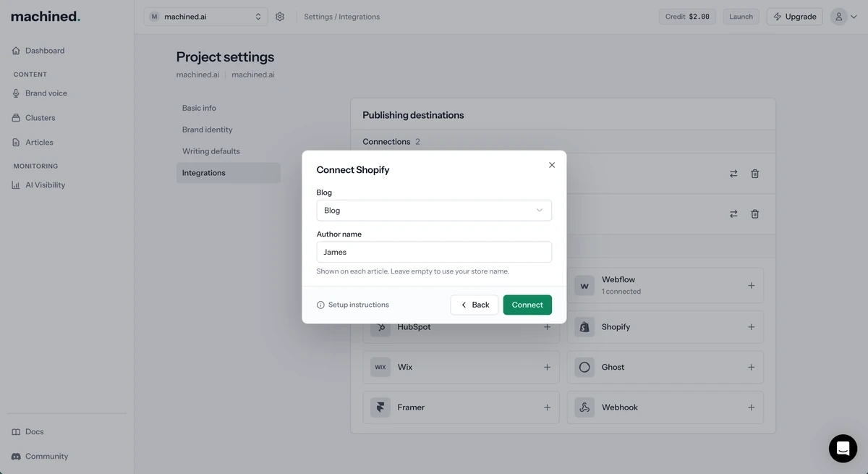Image resolution: width=868 pixels, height=474 pixels.
Task: Click the Articles document icon
Action: (16, 143)
